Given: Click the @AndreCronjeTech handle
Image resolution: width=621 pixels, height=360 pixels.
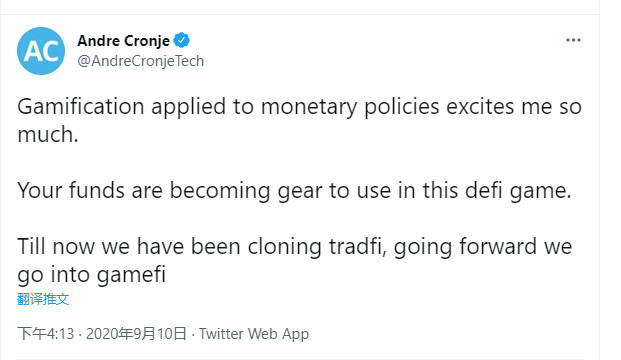Looking at the screenshot, I should (141, 61).
